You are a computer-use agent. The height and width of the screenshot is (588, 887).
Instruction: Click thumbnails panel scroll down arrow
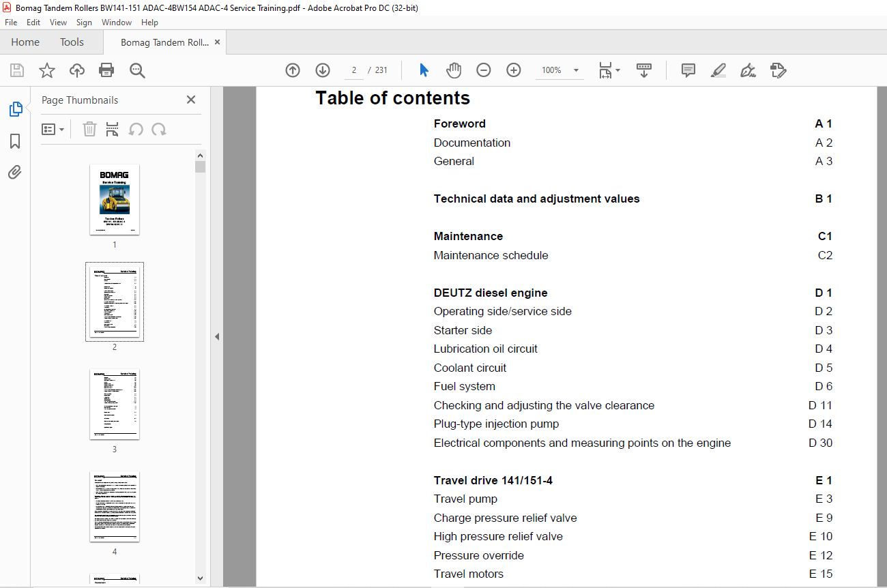200,578
